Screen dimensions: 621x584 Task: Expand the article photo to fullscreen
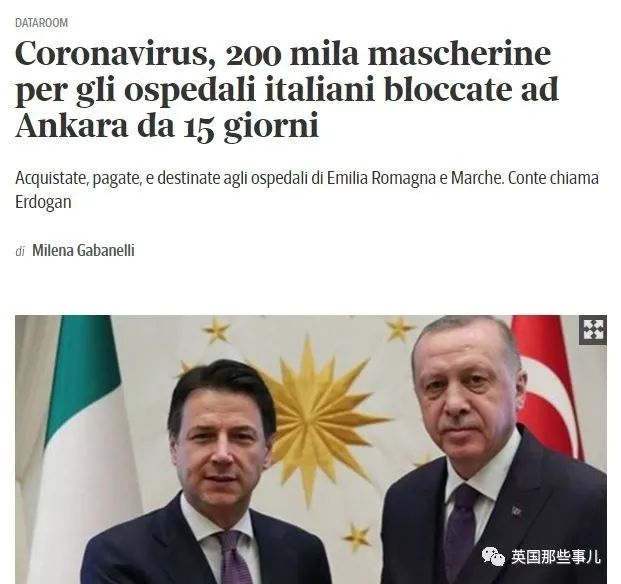[x=593, y=330]
